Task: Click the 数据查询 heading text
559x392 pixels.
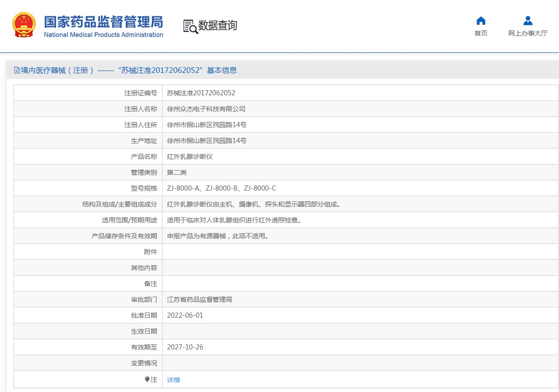Action: coord(218,26)
